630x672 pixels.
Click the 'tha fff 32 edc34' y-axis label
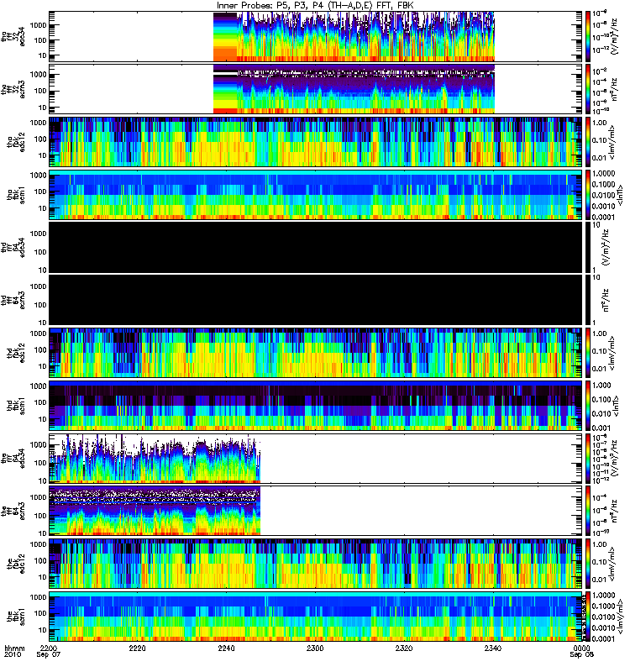13,36
